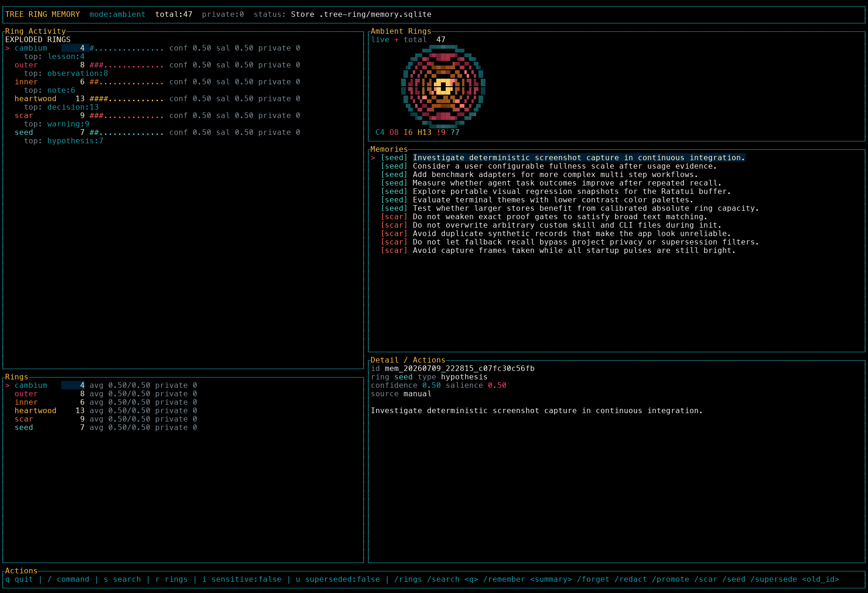The image size is (868, 593).
Task: Click the H13 heartwood legend label
Action: (x=425, y=133)
